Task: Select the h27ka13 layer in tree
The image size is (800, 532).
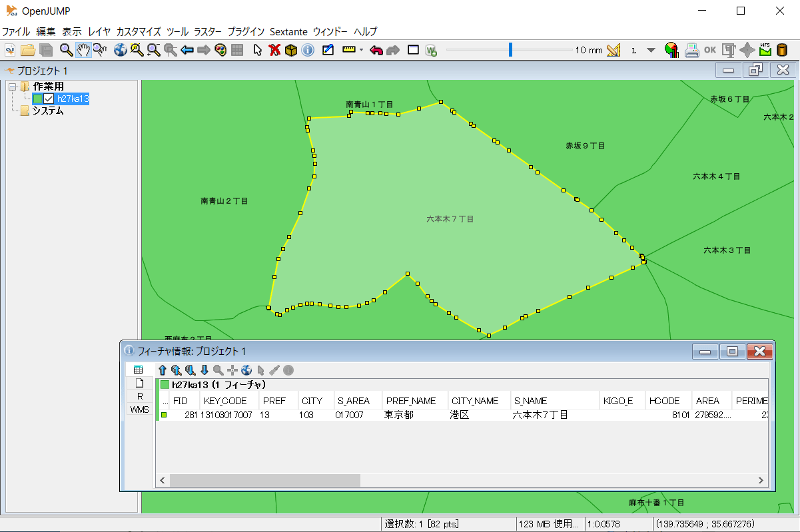Action: click(x=73, y=99)
